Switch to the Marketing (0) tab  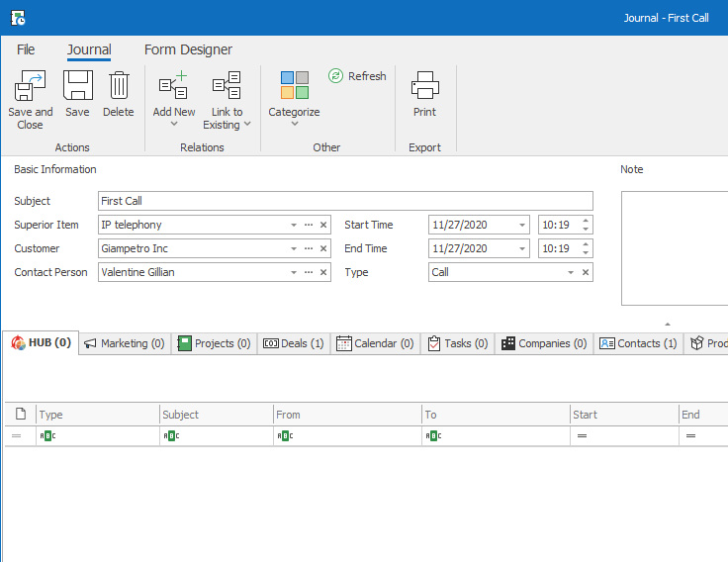click(125, 343)
